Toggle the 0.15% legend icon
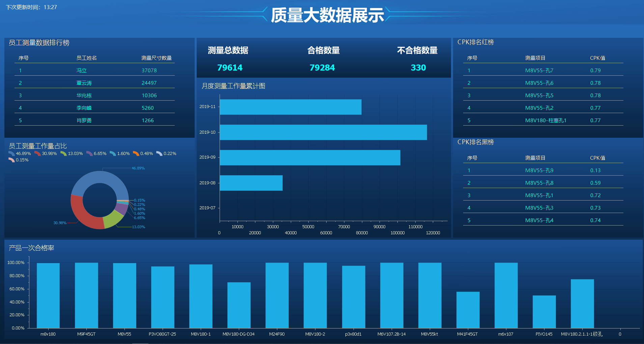Screen dimensions: 644x344 coord(10,160)
